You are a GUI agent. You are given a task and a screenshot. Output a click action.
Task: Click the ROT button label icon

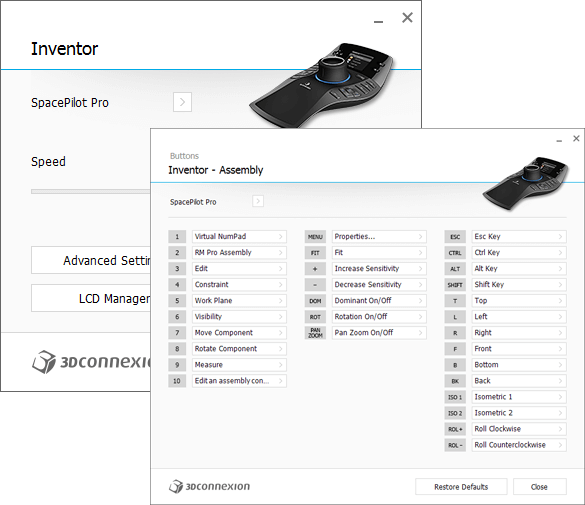(315, 317)
